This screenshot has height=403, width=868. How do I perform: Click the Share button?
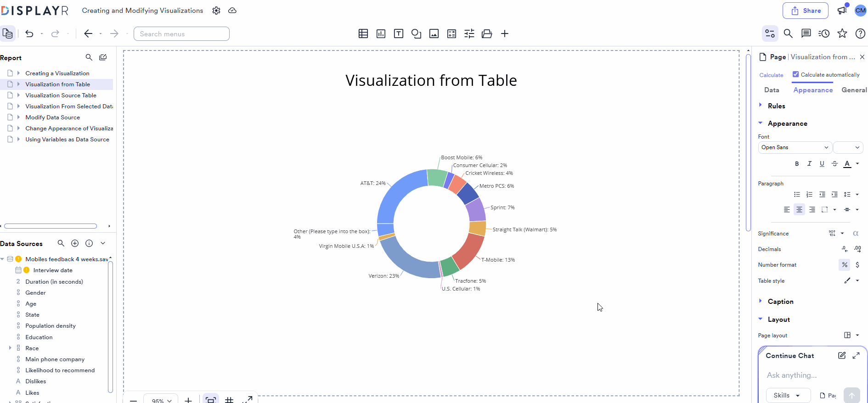click(x=806, y=11)
